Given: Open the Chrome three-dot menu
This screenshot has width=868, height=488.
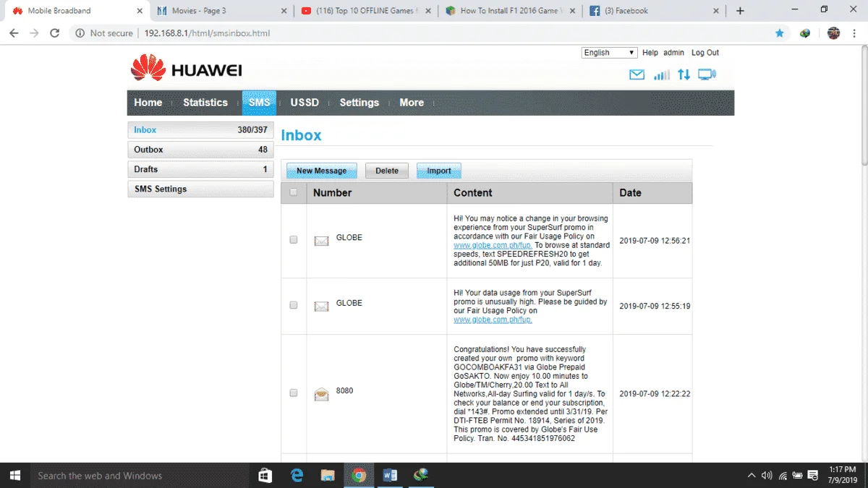Looking at the screenshot, I should (855, 33).
